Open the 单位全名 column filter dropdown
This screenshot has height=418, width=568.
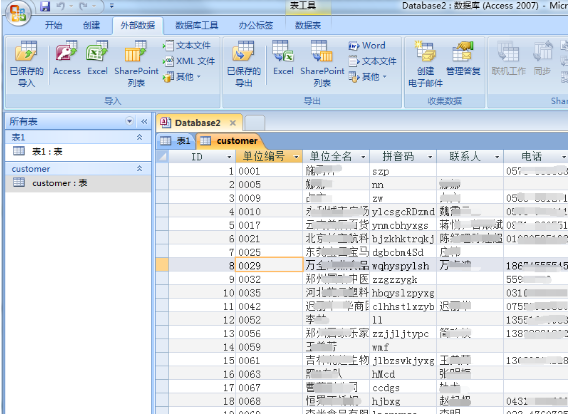363,157
